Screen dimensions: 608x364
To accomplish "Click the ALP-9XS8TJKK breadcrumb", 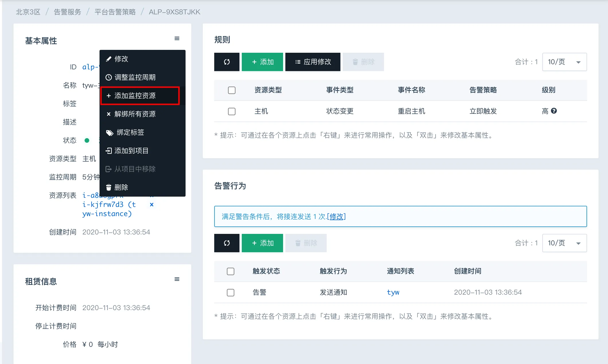I will click(175, 12).
